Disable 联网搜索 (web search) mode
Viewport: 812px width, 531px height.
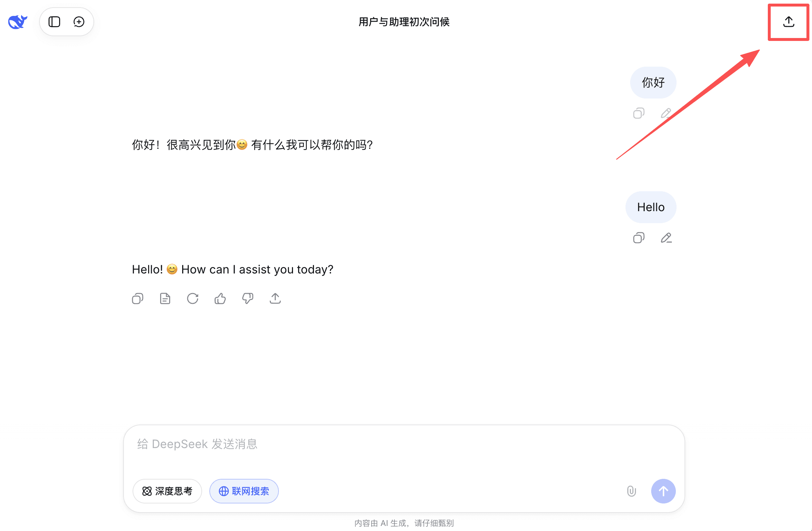(244, 491)
